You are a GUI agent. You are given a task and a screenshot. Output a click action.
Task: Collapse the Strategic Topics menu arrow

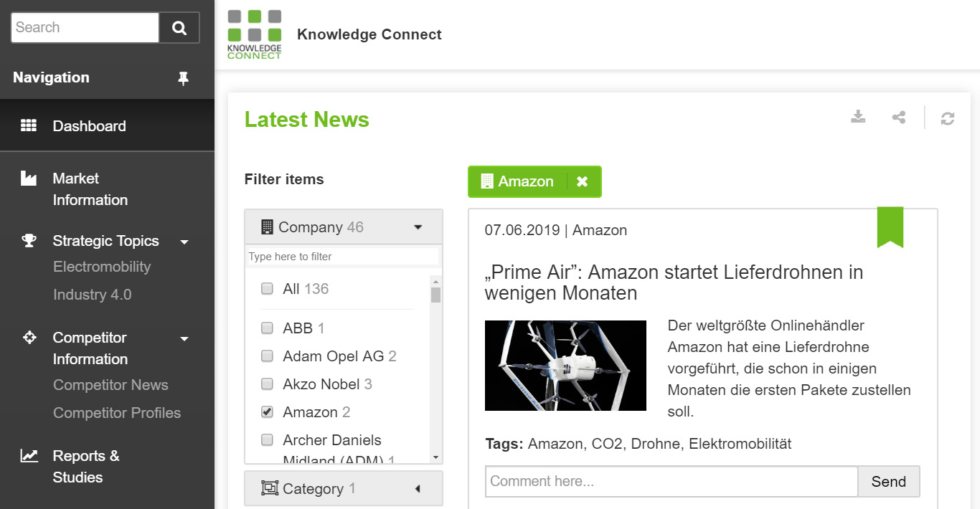tap(184, 242)
